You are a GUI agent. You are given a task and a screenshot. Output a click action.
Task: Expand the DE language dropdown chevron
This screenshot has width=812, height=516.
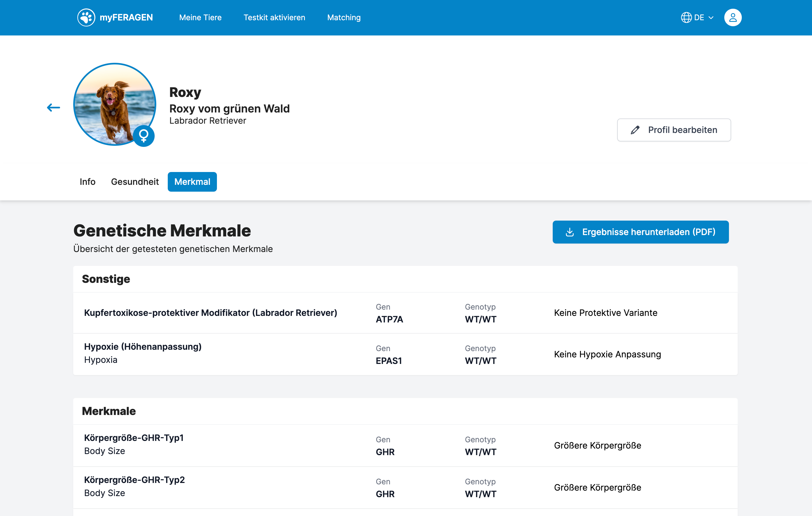coord(711,18)
